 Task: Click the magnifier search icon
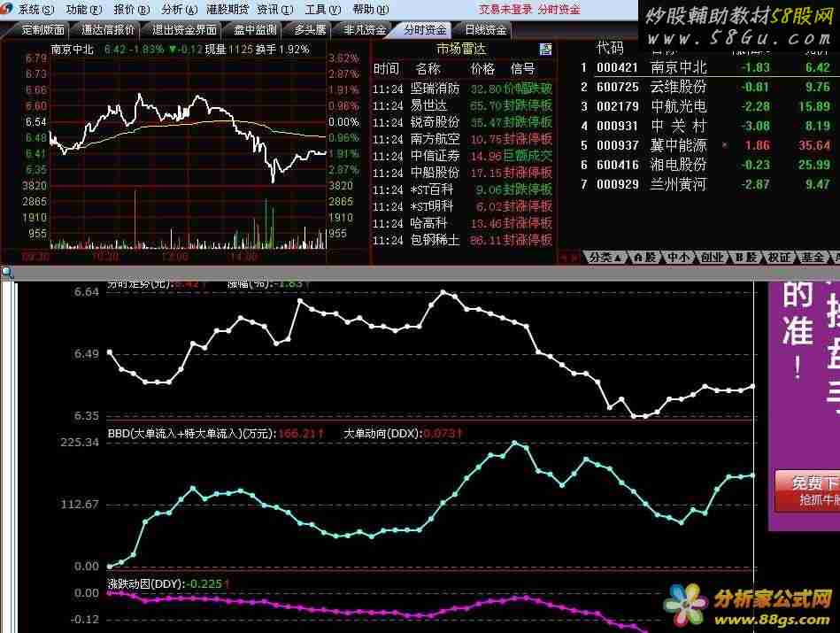pos(7,273)
